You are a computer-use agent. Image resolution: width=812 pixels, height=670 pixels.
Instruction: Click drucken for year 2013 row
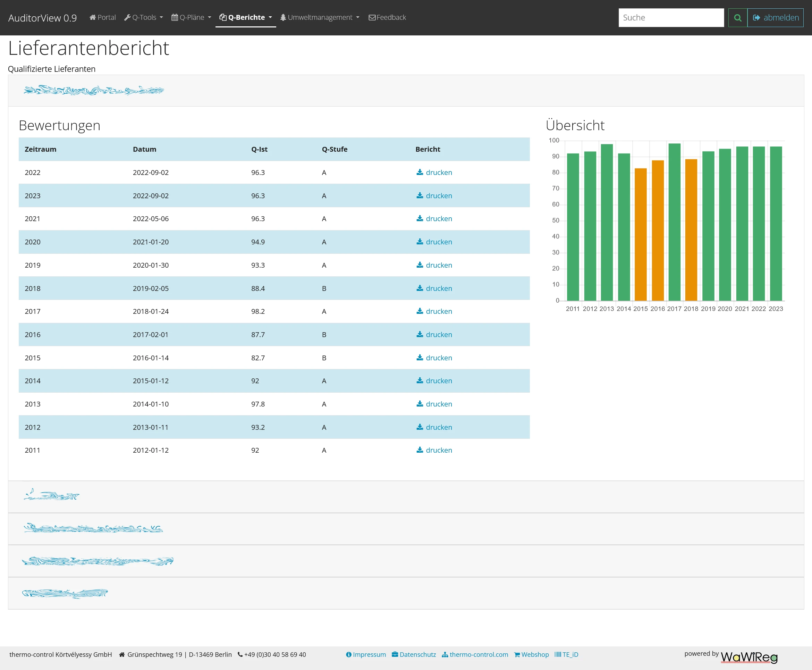tap(434, 403)
